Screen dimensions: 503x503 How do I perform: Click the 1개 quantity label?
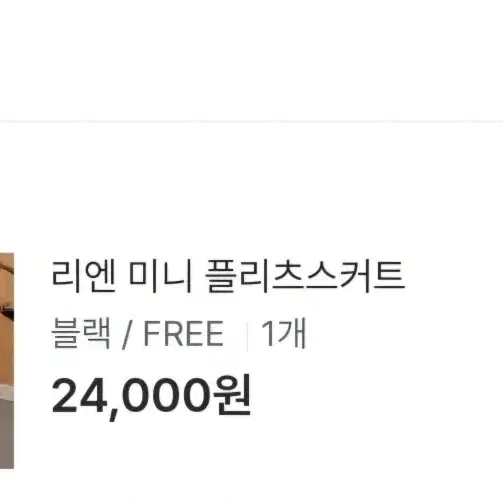pyautogui.click(x=284, y=333)
